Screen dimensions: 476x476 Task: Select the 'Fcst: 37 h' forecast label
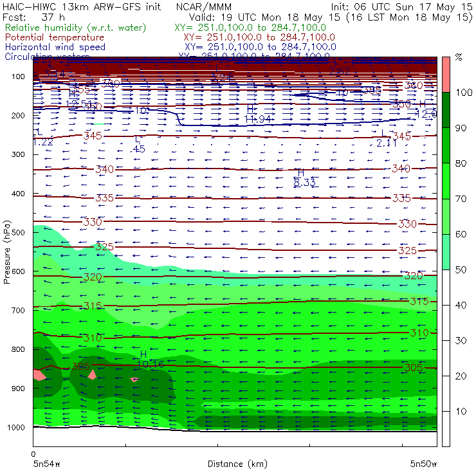coord(33,17)
